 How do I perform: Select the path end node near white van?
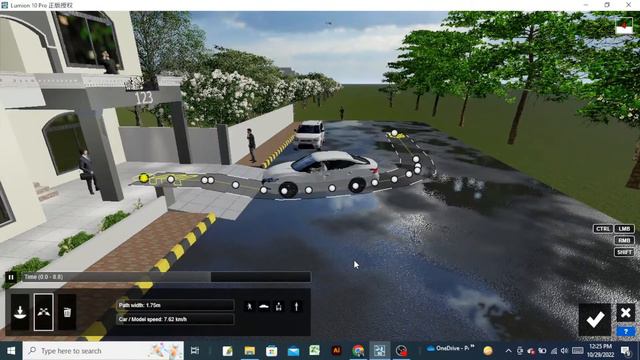[x=394, y=133]
